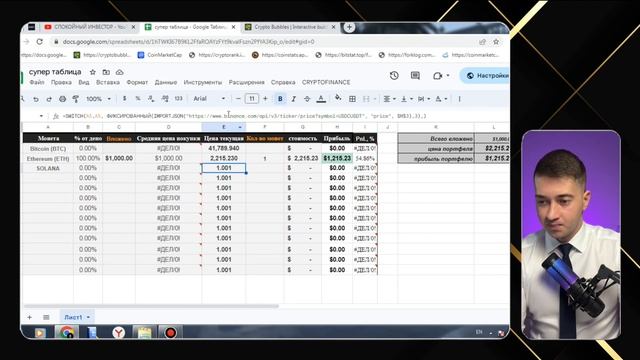Click Yandex browser taskbar icon

(119, 333)
